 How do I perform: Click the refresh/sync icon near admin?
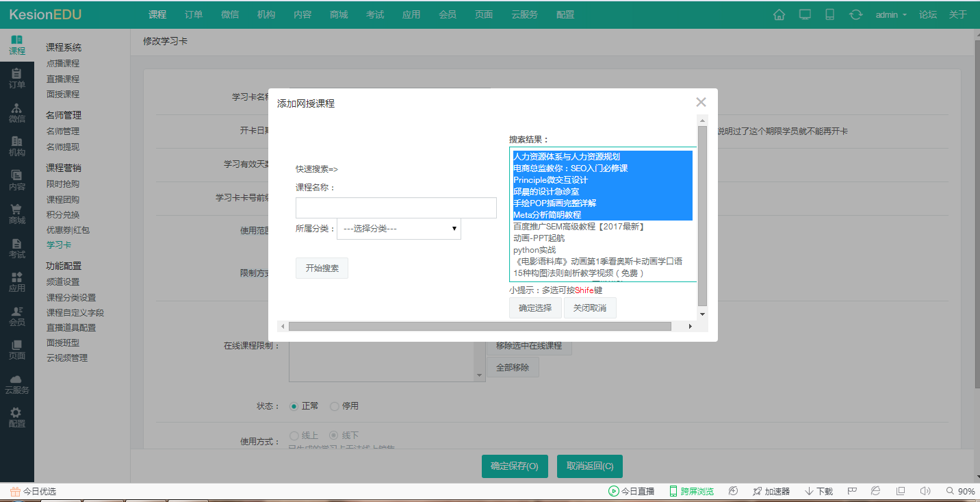point(856,14)
